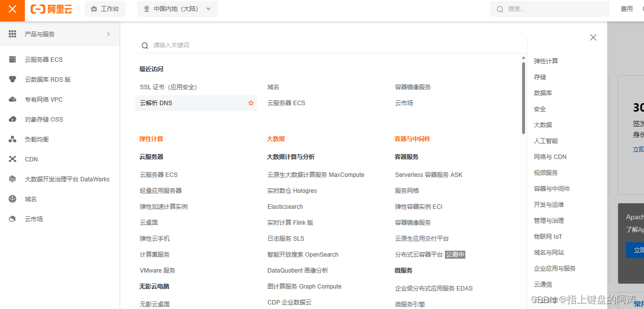Open 服务网格 product
Viewport: 644px width, 309px height.
click(x=407, y=191)
